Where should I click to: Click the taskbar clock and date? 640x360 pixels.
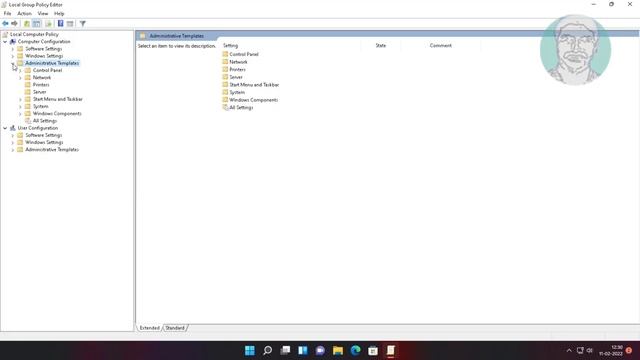(611, 351)
